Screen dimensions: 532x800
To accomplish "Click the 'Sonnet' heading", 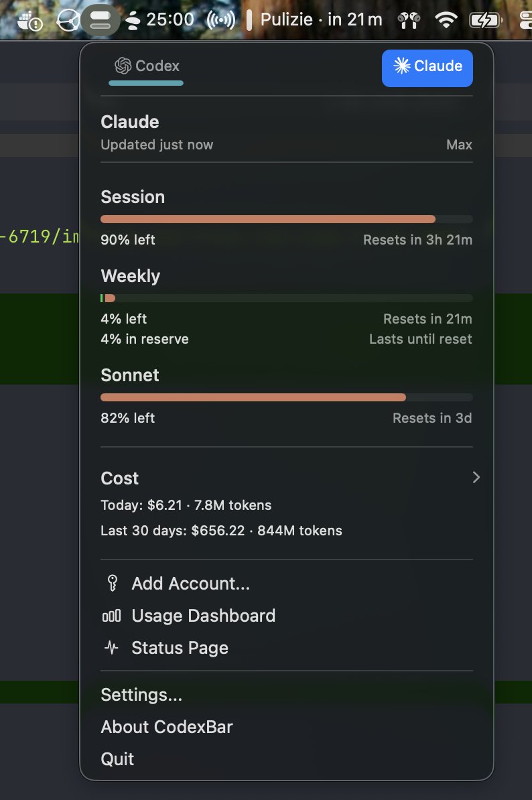I will (x=130, y=375).
